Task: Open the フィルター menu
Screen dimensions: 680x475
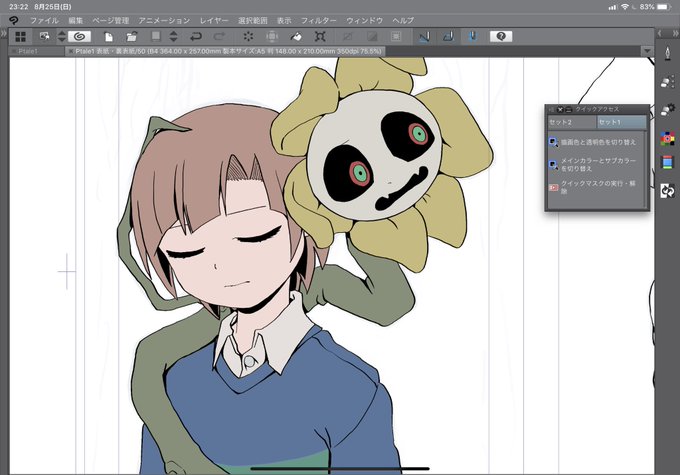Action: (x=319, y=20)
